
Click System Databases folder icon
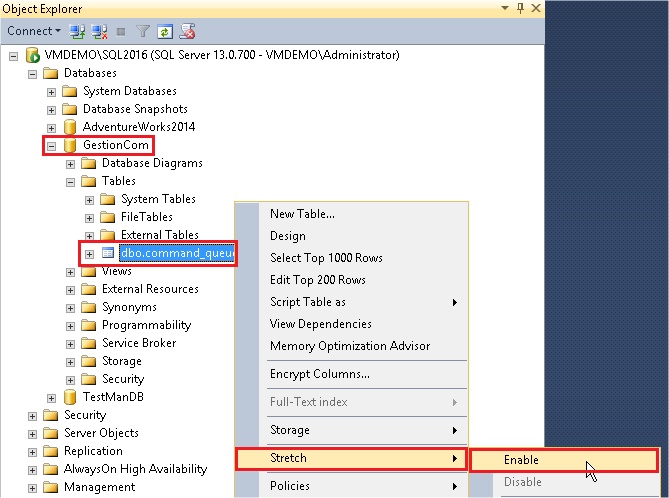[x=69, y=91]
